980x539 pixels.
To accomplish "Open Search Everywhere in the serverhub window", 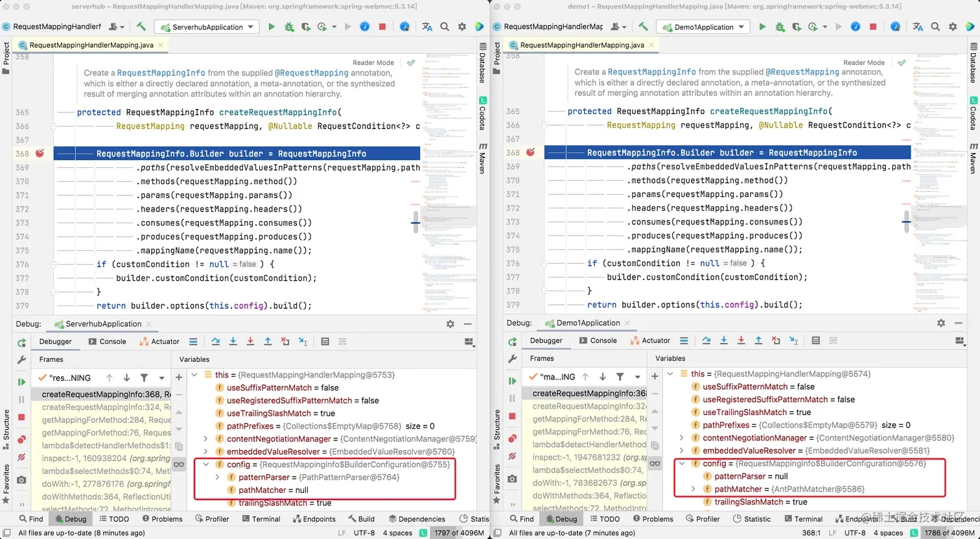I will (x=445, y=27).
